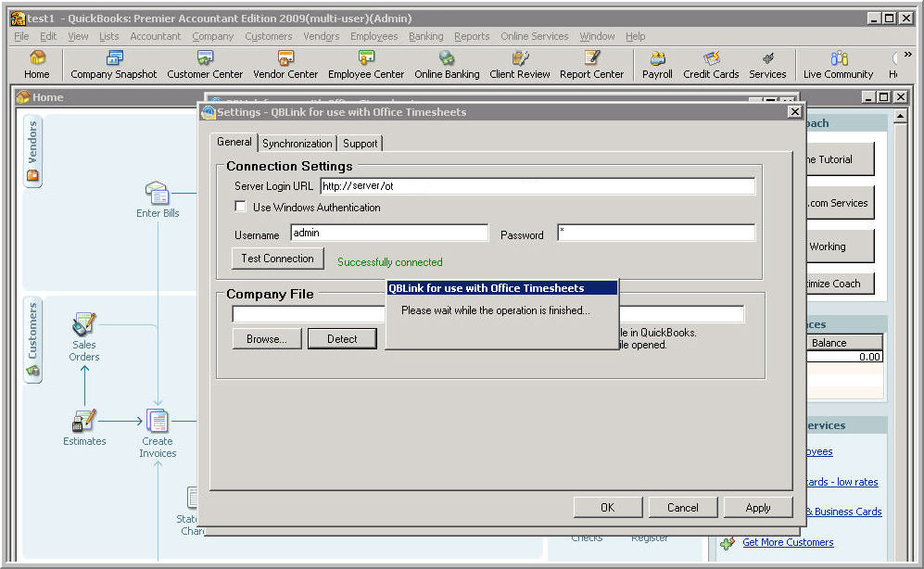Viewport: 924px width, 569px height.
Task: Switch to the Synchronization tab
Action: click(x=297, y=143)
